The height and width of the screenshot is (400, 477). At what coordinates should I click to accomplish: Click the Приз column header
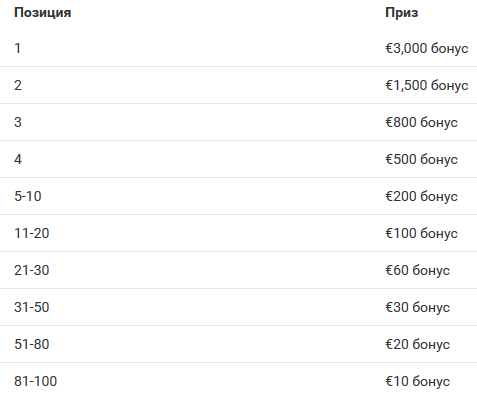pos(401,13)
